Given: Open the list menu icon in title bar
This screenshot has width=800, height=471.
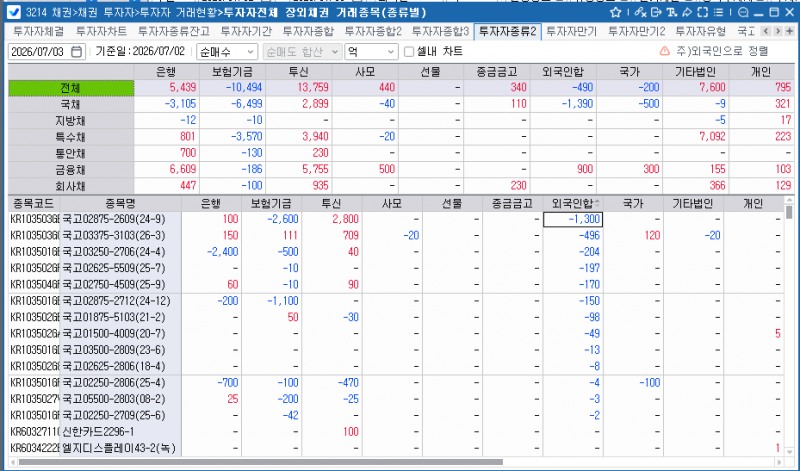Looking at the screenshot, I should [718, 12].
